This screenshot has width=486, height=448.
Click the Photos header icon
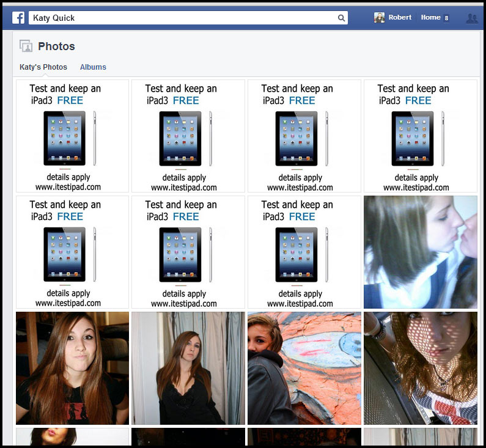tap(26, 46)
